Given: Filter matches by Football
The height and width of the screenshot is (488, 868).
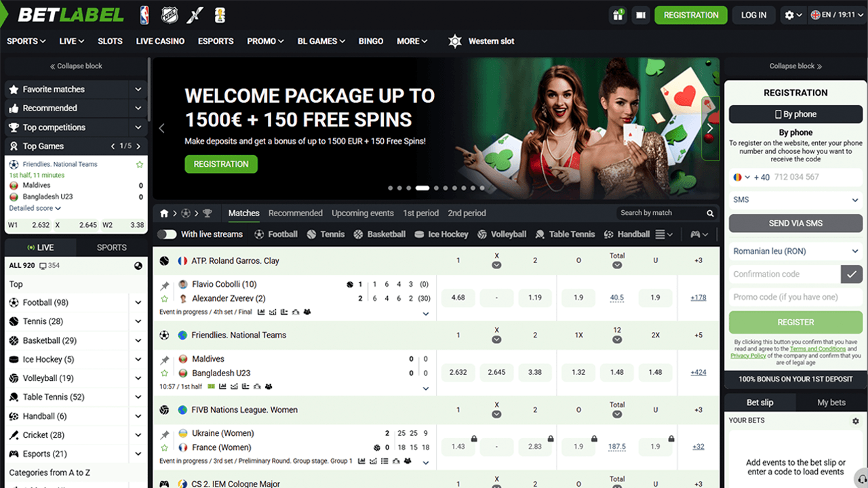Looking at the screenshot, I should (x=276, y=235).
